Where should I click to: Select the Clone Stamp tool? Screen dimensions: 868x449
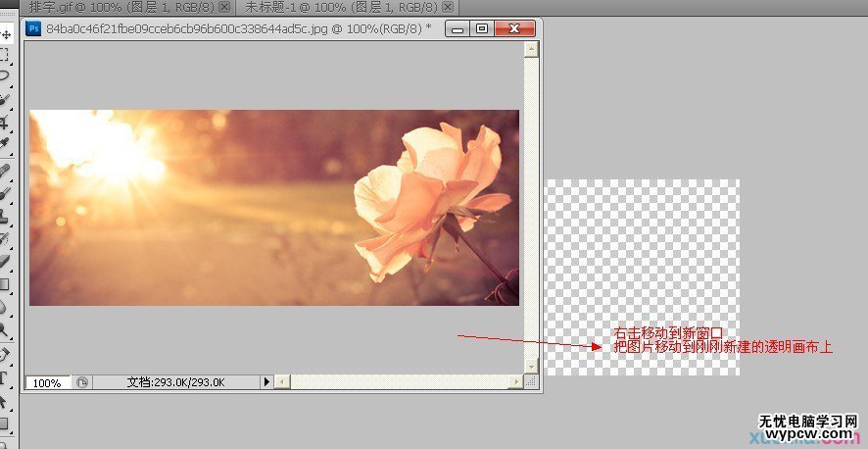(x=5, y=216)
